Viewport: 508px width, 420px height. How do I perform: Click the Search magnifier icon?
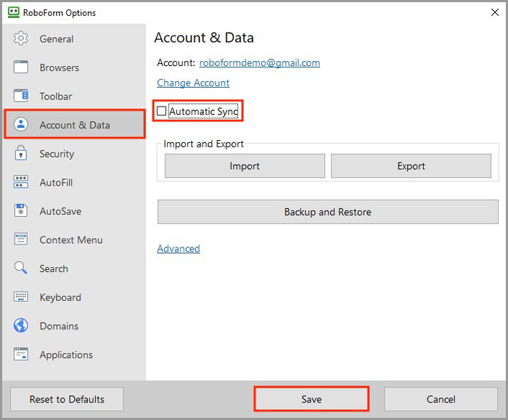coord(21,268)
